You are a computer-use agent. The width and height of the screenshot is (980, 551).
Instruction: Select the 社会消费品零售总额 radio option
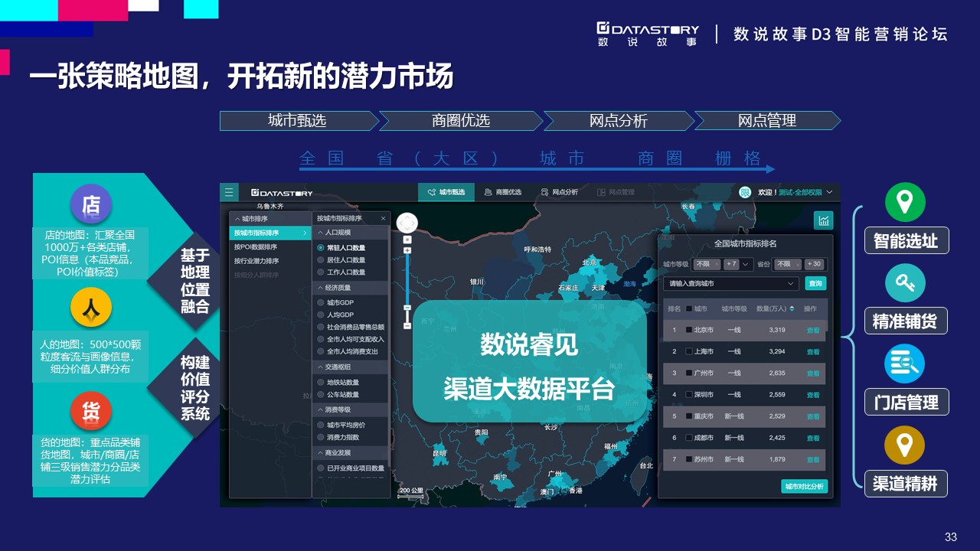tap(320, 327)
